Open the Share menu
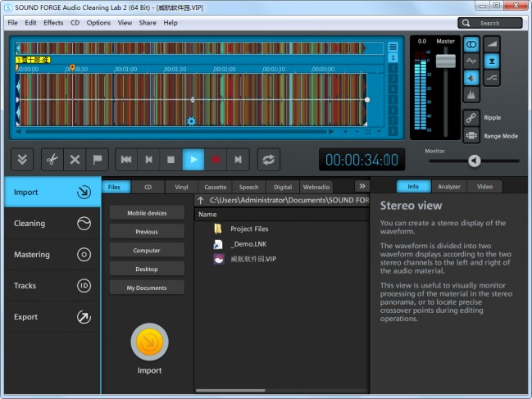This screenshot has width=532, height=399. (148, 23)
